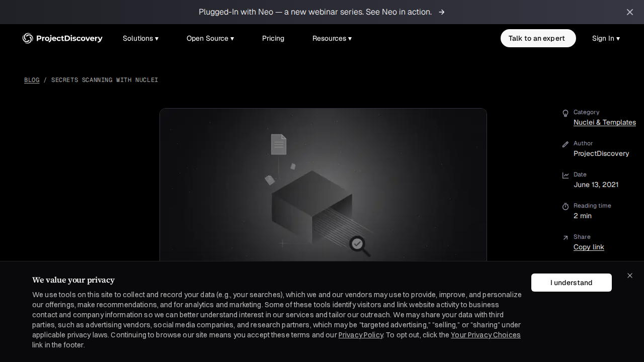Expand the Open Source menu
The image size is (644, 362).
click(x=210, y=38)
